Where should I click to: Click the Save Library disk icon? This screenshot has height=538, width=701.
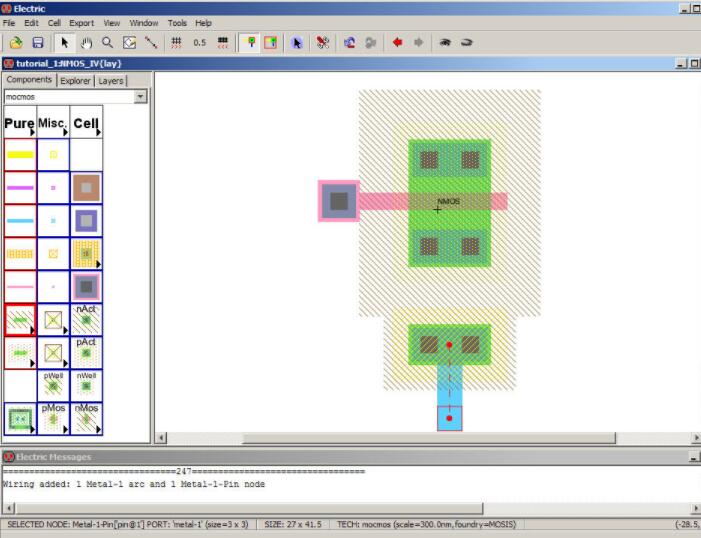38,43
